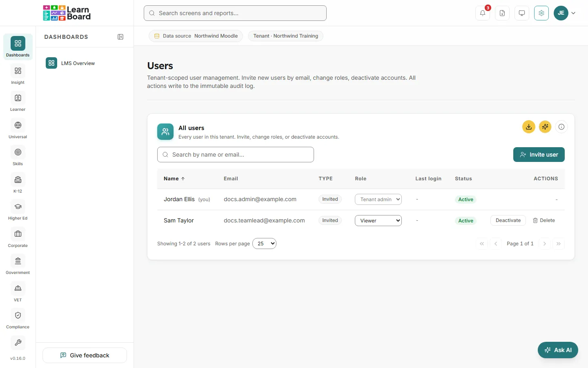Change rows per page dropdown
588x368 pixels.
pyautogui.click(x=264, y=244)
